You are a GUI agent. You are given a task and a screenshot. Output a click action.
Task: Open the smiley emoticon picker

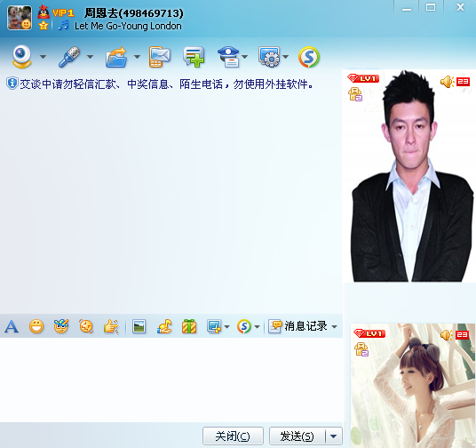click(x=36, y=327)
